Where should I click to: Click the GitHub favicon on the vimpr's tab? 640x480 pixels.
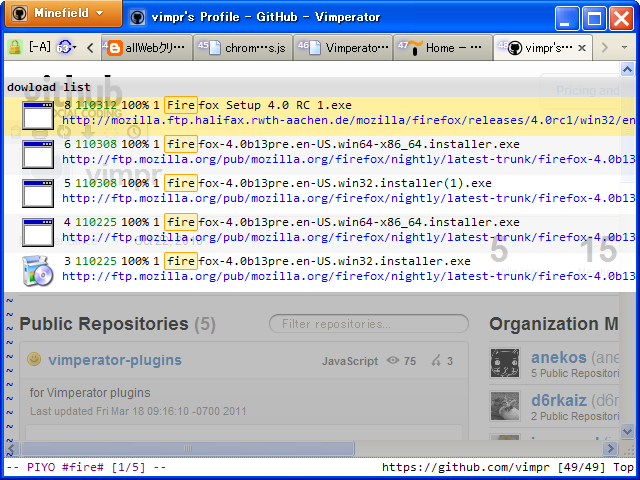pos(515,49)
